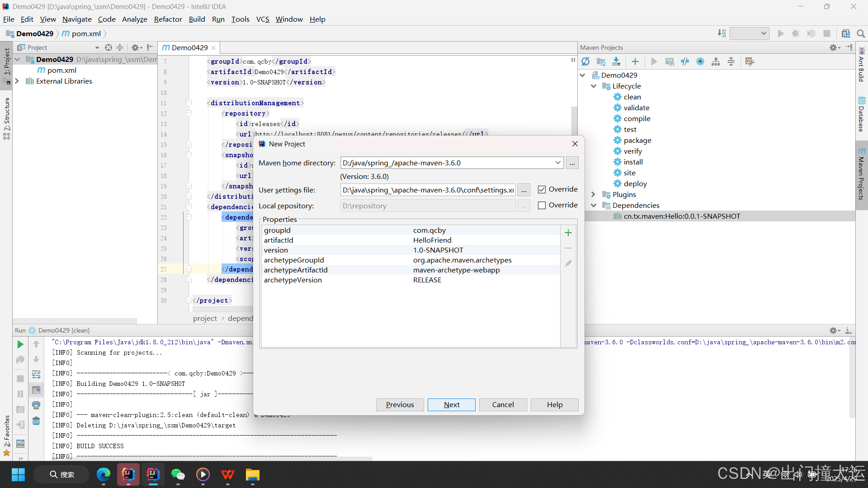Check Override for local repository
The width and height of the screenshot is (868, 488).
(x=542, y=205)
